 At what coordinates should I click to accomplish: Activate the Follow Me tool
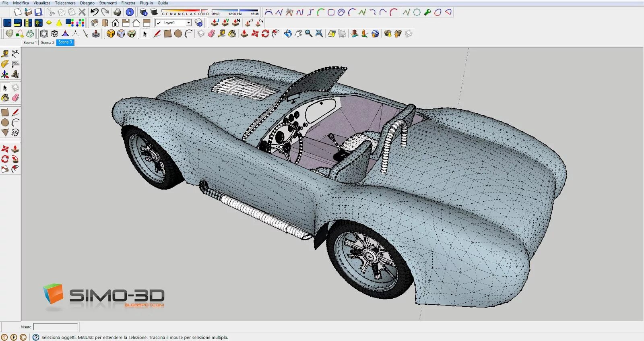[x=15, y=159]
